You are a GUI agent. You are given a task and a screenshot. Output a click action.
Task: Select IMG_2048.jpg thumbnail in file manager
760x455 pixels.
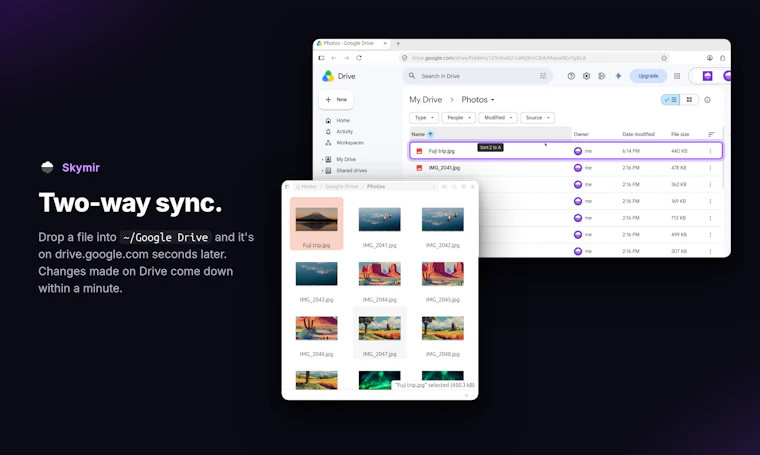click(x=443, y=328)
